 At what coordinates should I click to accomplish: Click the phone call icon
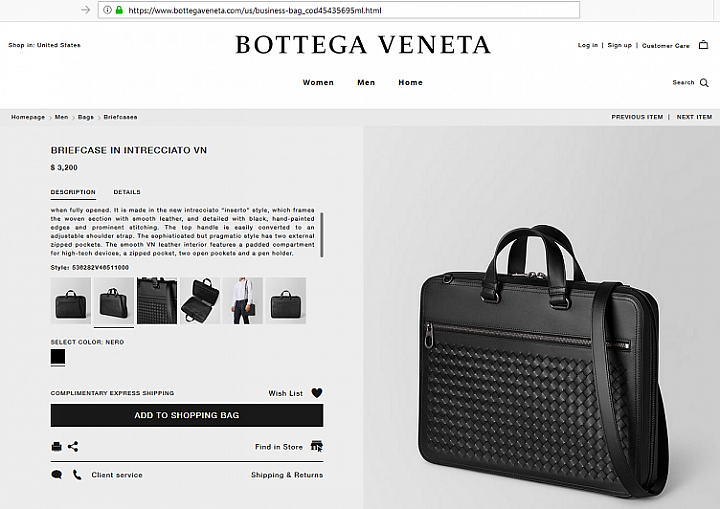coord(77,475)
